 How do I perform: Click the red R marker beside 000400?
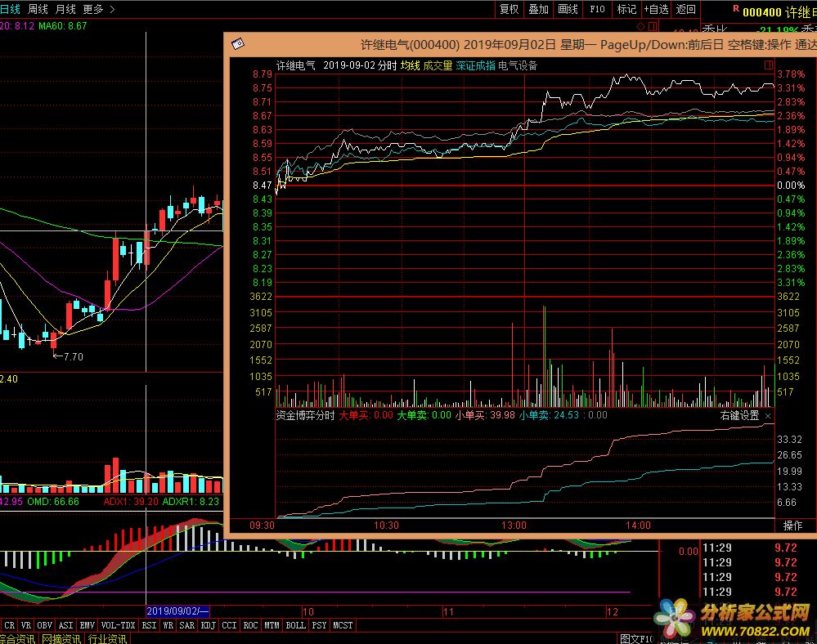[x=736, y=8]
